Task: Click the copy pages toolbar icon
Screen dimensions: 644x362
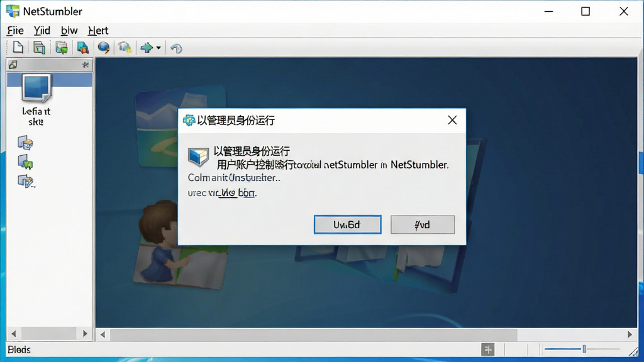Action: point(39,48)
